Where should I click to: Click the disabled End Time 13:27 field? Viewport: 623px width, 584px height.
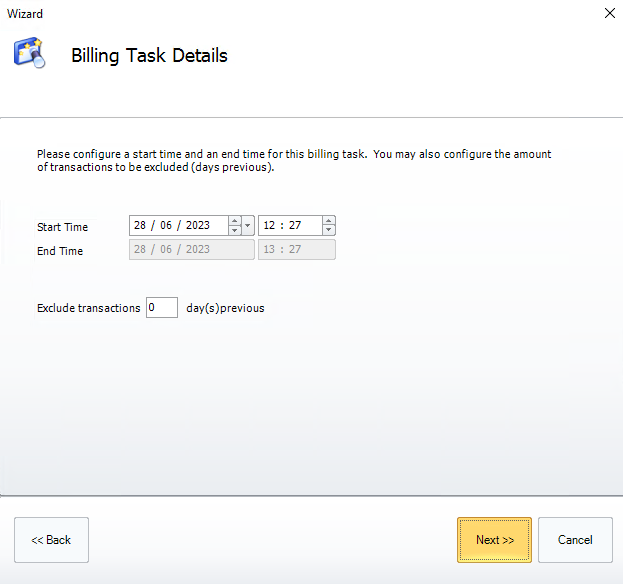[296, 250]
